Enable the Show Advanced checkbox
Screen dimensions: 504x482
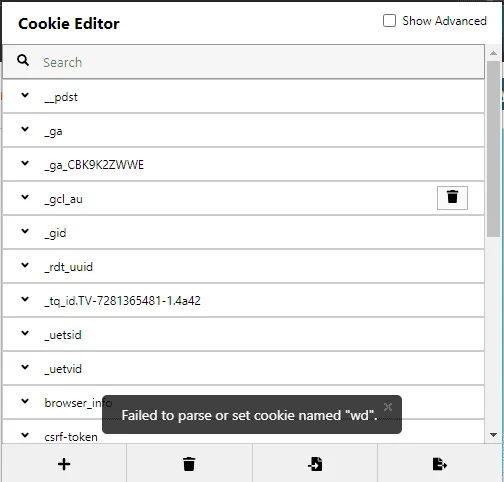click(x=389, y=21)
